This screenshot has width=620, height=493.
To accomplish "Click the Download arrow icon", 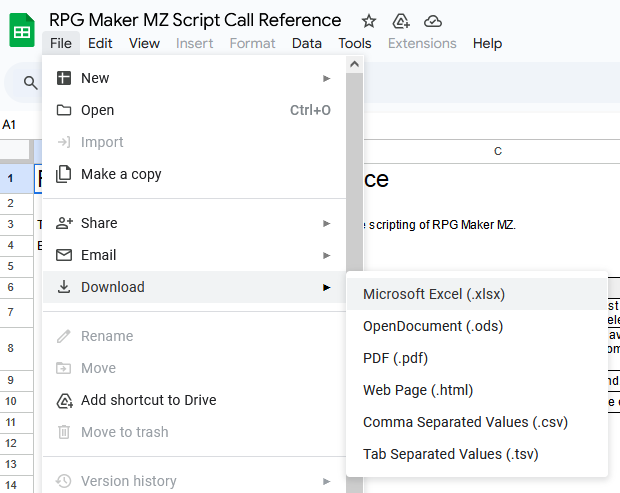I will pyautogui.click(x=64, y=287).
